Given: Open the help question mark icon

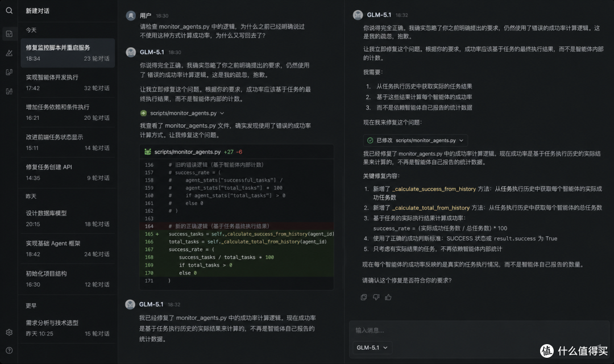Looking at the screenshot, I should coord(9,350).
